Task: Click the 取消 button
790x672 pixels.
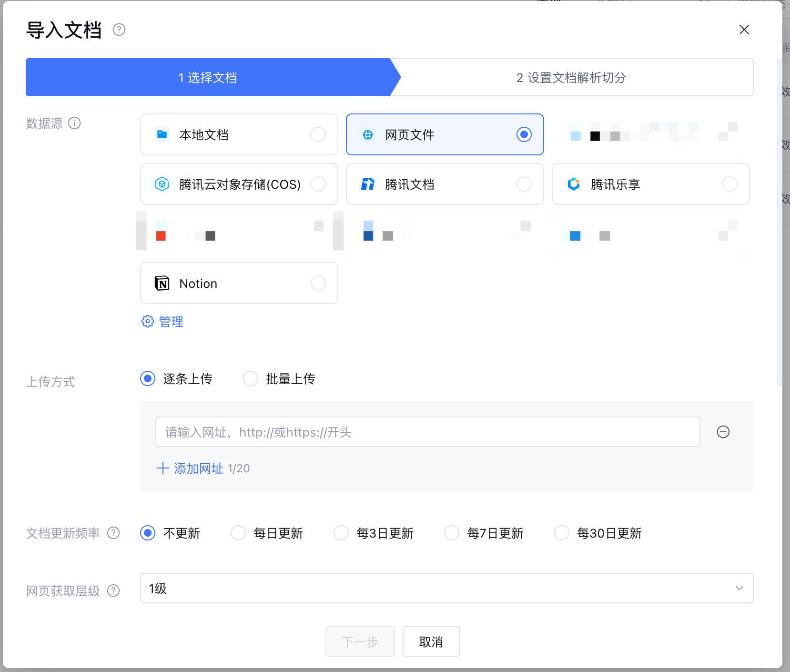Action: [431, 641]
